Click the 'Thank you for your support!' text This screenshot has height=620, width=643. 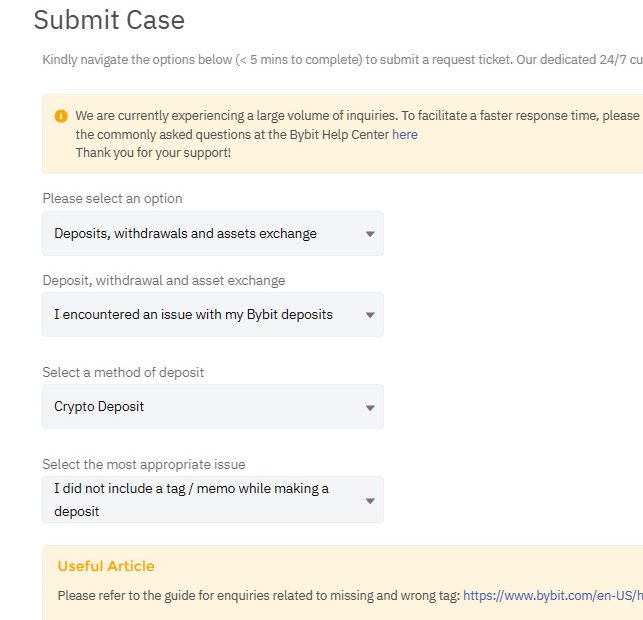point(153,153)
